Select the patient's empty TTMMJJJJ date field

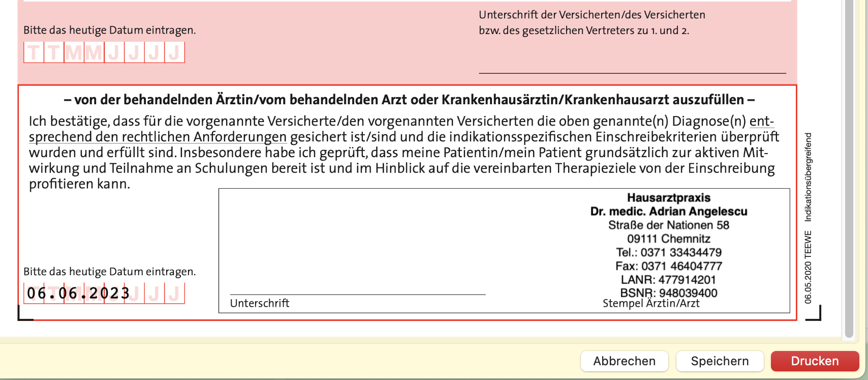point(104,52)
